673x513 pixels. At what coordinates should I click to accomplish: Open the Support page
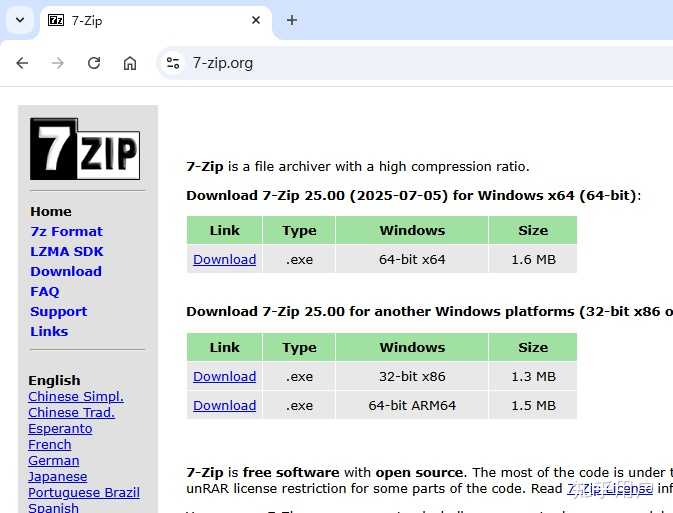click(58, 311)
